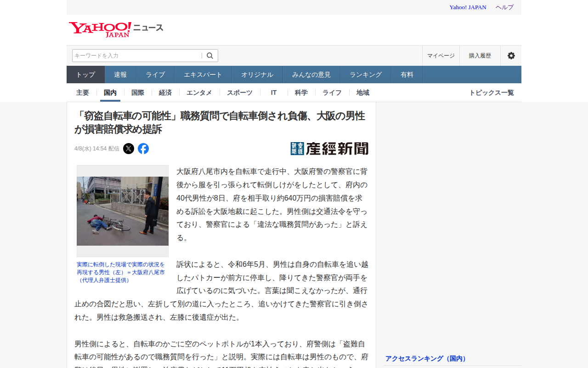The image size is (588, 368).
Task: Open the photo caption link
Action: 121,272
